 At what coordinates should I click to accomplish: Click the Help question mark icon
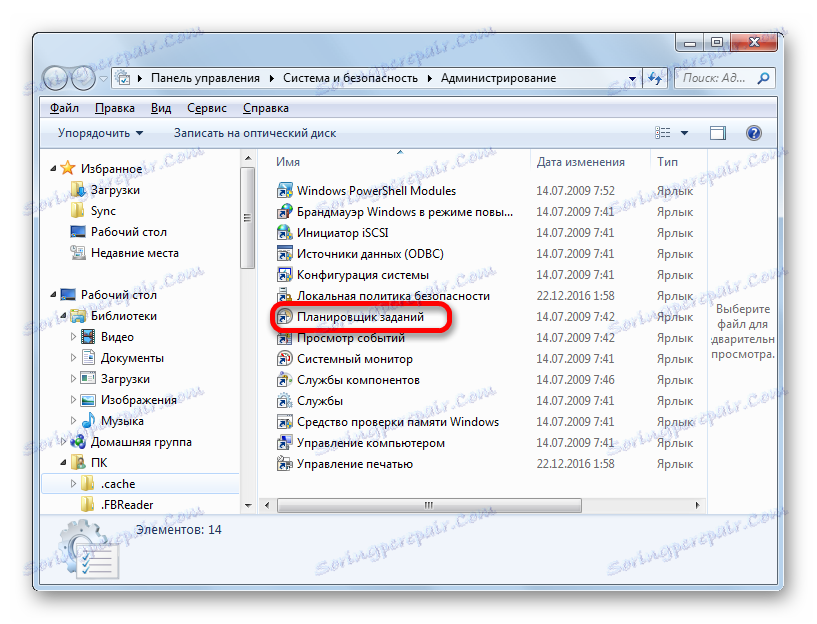(x=753, y=133)
